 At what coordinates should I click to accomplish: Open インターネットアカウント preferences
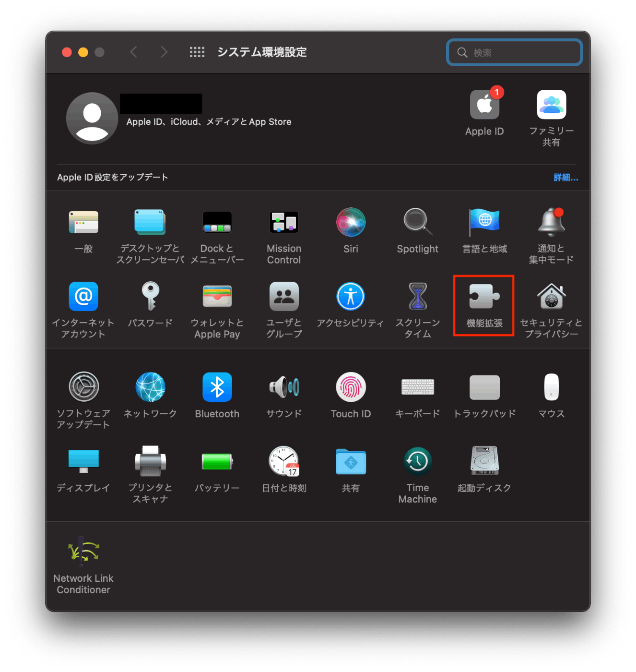pyautogui.click(x=83, y=296)
